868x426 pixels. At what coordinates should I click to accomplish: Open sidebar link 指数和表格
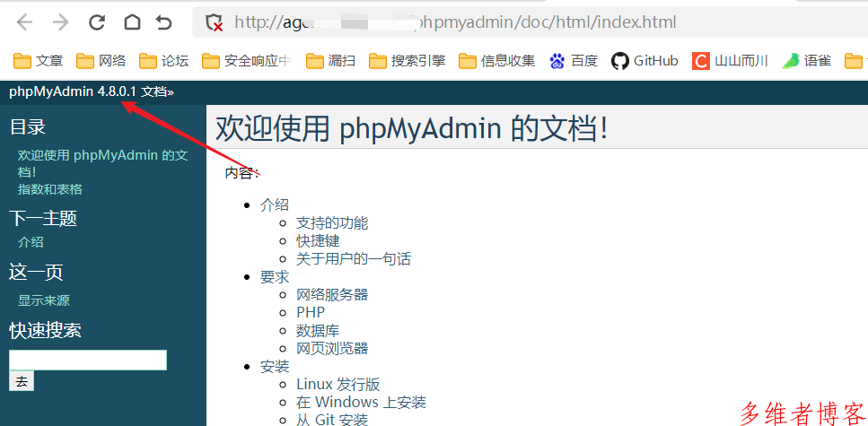click(50, 189)
